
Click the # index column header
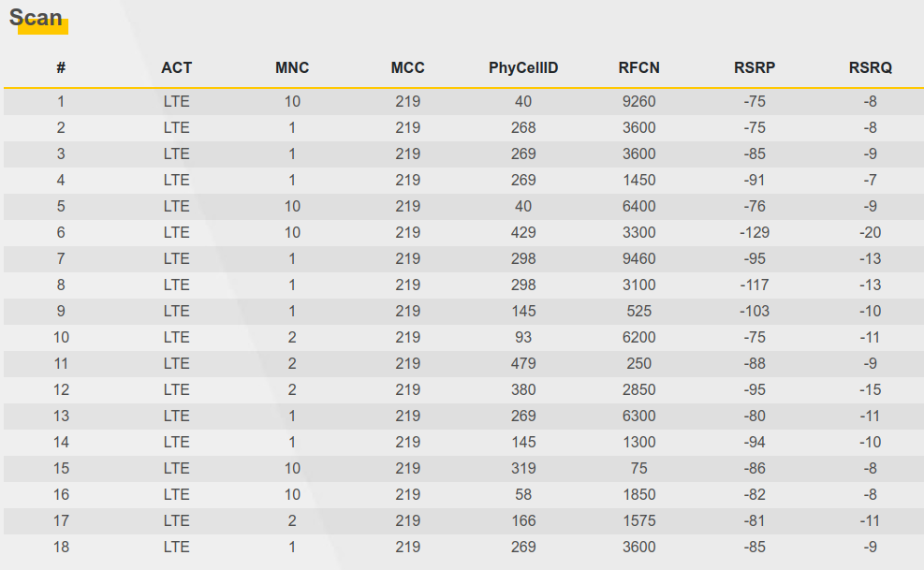61,67
